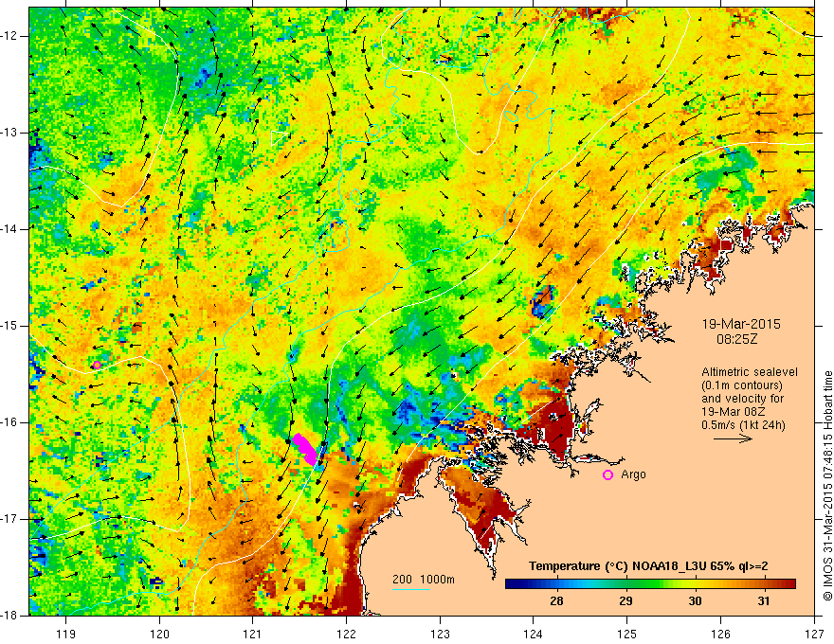This screenshot has width=834, height=644.
Task: Click the cyan 200 1000m isobath legend line
Action: tap(411, 589)
